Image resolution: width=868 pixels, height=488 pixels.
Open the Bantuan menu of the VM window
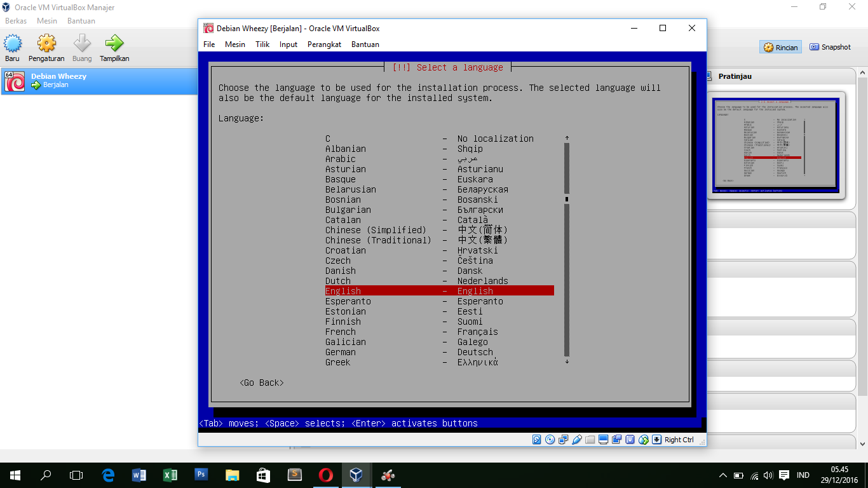coord(365,44)
